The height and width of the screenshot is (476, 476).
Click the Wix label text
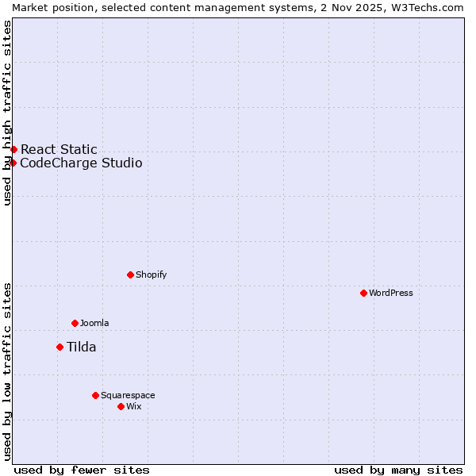133,406
